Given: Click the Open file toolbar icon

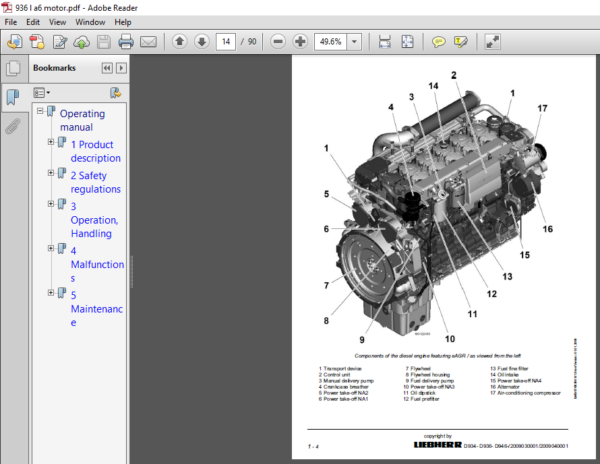Looking at the screenshot, I should (x=15, y=42).
